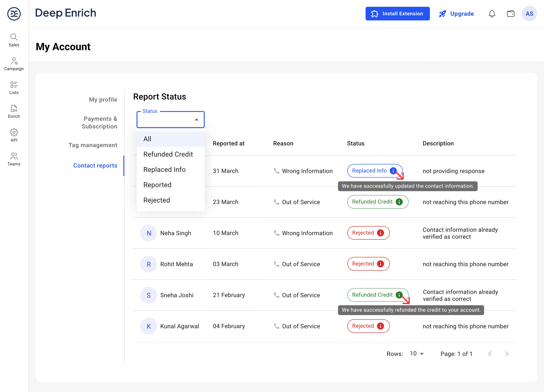Open the Teams section
The width and height of the screenshot is (544, 392).
14,159
